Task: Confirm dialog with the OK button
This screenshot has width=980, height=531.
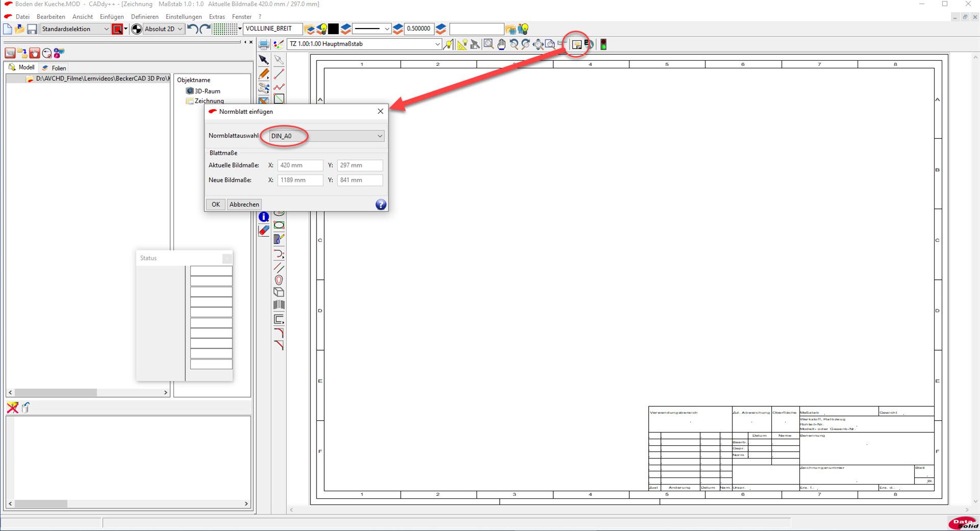Action: point(216,204)
